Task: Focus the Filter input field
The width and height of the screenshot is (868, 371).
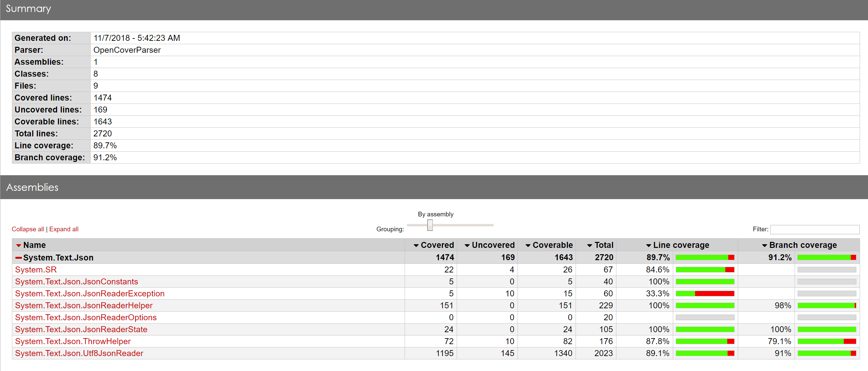Action: (815, 230)
